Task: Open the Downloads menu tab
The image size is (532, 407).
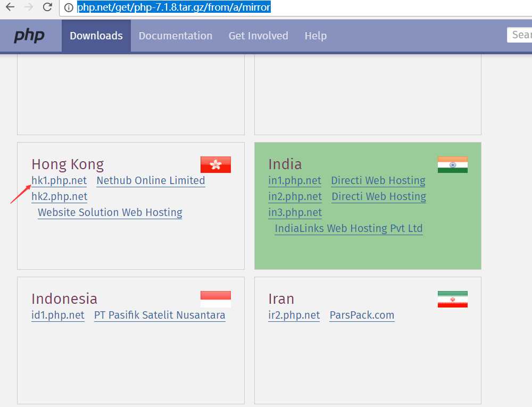Action: (96, 36)
